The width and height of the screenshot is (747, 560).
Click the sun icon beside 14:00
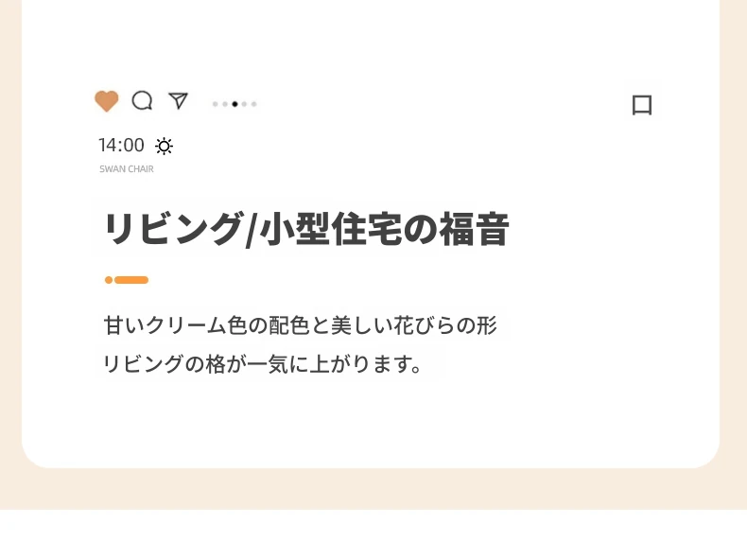pos(165,146)
